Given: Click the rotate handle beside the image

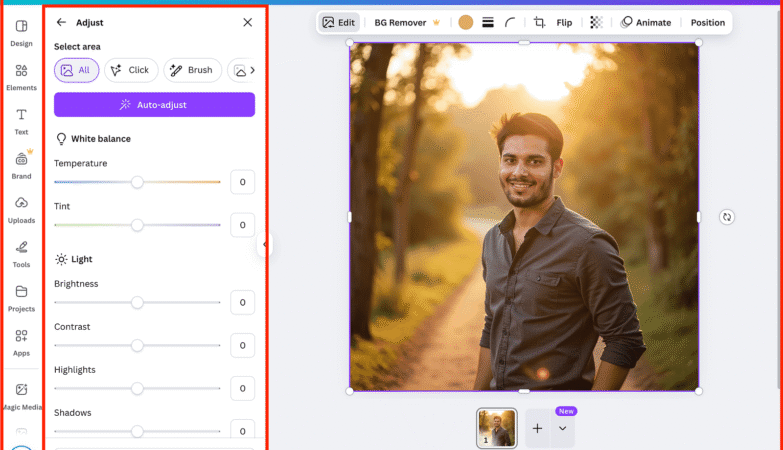Looking at the screenshot, I should pos(727,217).
